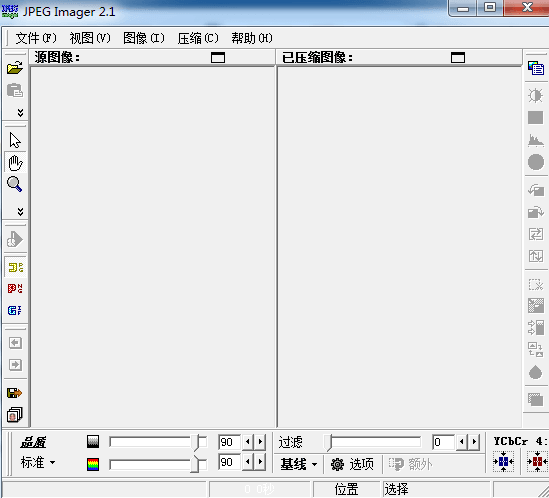
Task: Choose JPG output format
Action: (x=15, y=268)
